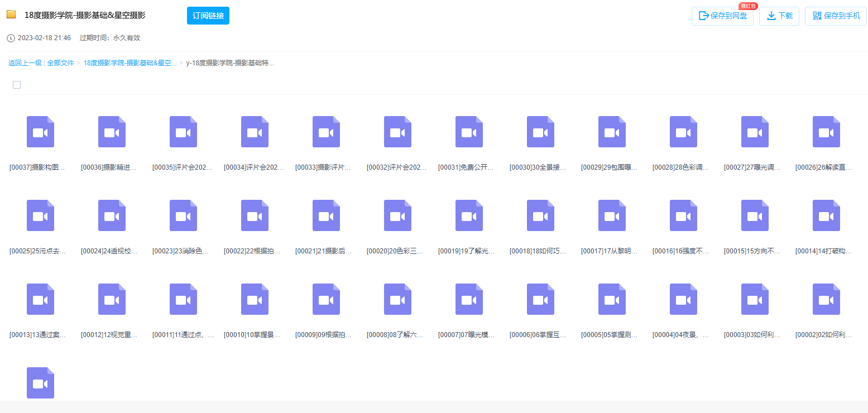Open video icon for [00017]17从黎明
The height and width of the screenshot is (413, 868).
point(612,215)
